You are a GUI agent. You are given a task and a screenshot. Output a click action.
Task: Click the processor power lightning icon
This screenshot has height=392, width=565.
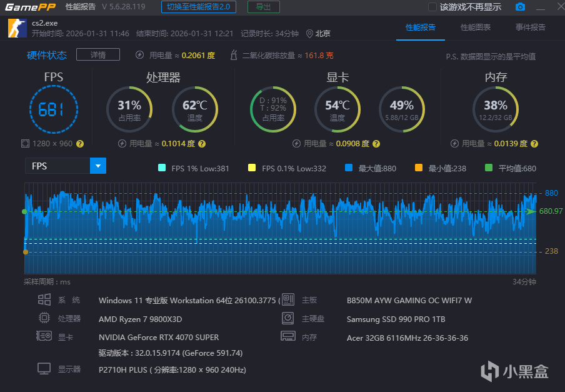coord(122,144)
